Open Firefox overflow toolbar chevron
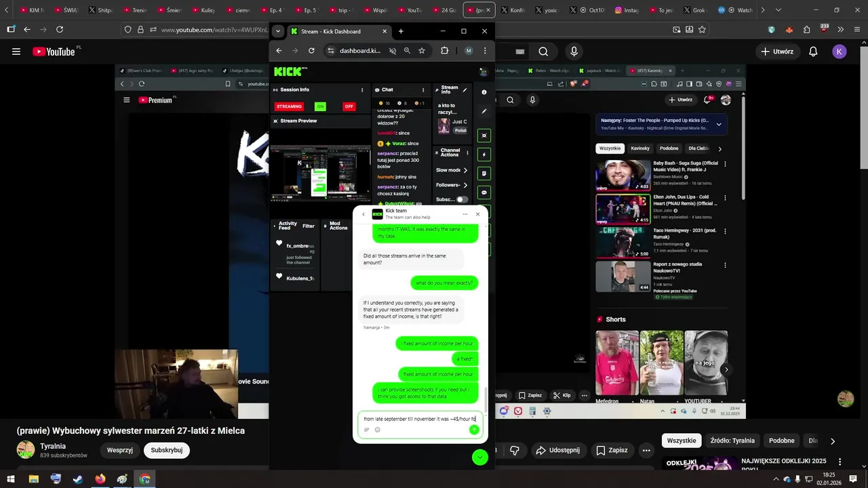The width and height of the screenshot is (868, 488). pyautogui.click(x=841, y=30)
